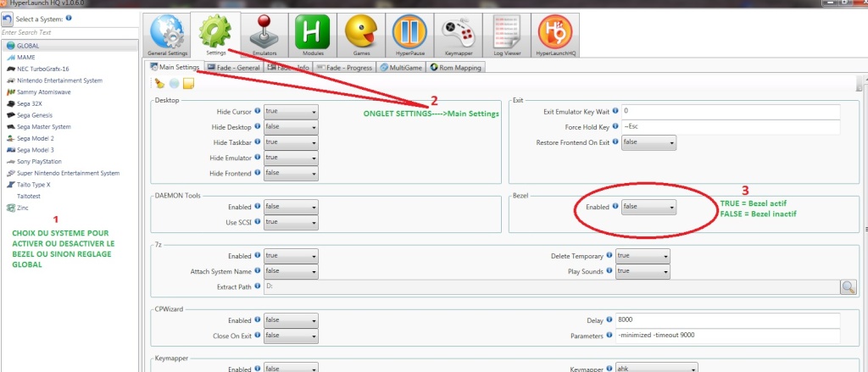Open the Play Sounds dropdown
This screenshot has height=372, width=868.
[x=643, y=272]
